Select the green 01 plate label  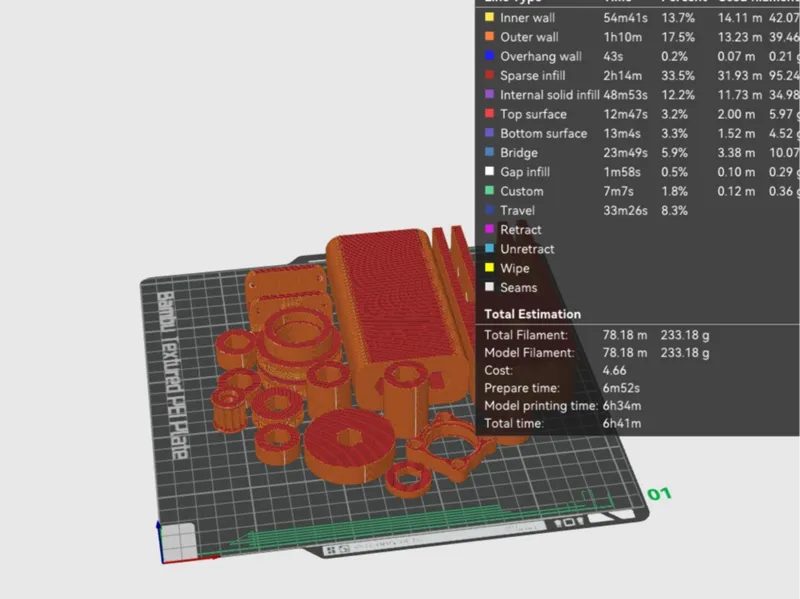point(659,494)
